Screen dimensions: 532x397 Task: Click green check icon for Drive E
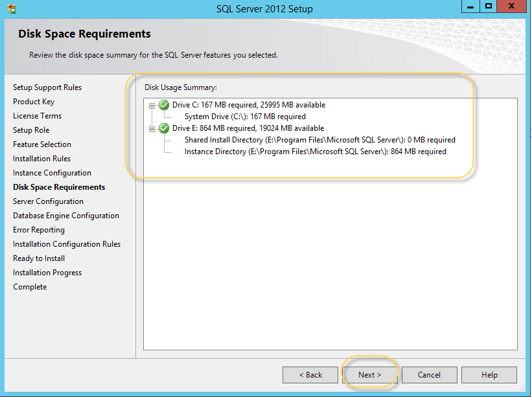pos(164,128)
